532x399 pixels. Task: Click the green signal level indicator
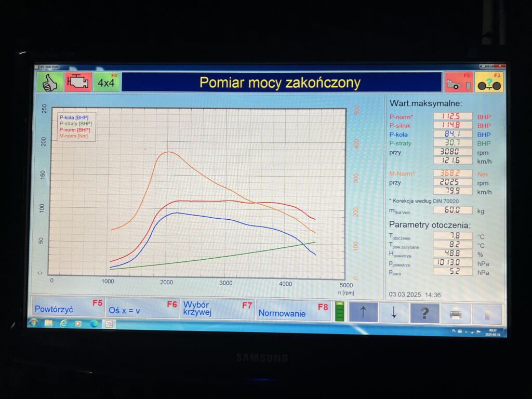(x=339, y=312)
